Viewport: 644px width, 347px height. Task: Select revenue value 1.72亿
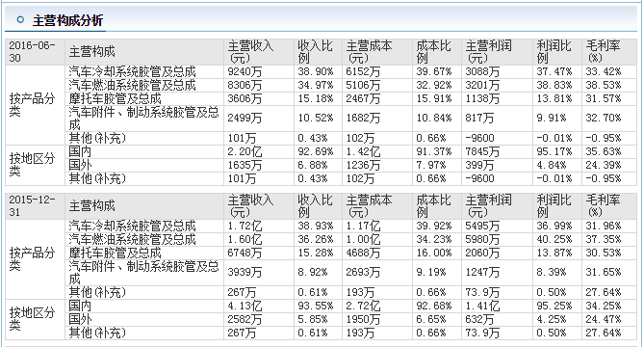point(245,226)
